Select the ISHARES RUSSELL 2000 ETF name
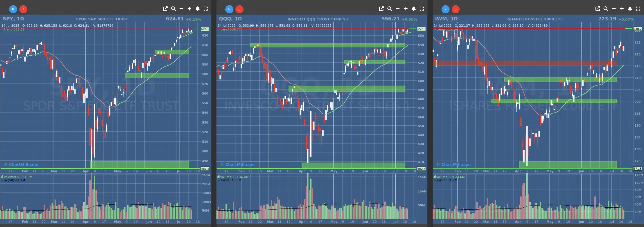The image size is (644, 227). [534, 19]
